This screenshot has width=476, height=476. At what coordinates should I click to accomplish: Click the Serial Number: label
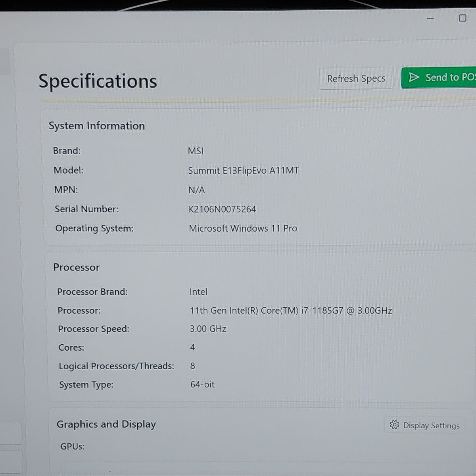click(86, 209)
